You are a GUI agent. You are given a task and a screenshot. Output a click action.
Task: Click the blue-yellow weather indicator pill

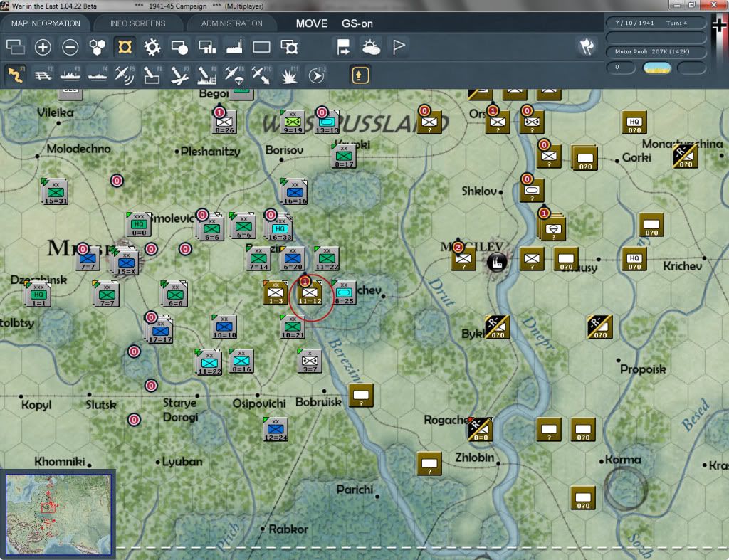coord(656,68)
